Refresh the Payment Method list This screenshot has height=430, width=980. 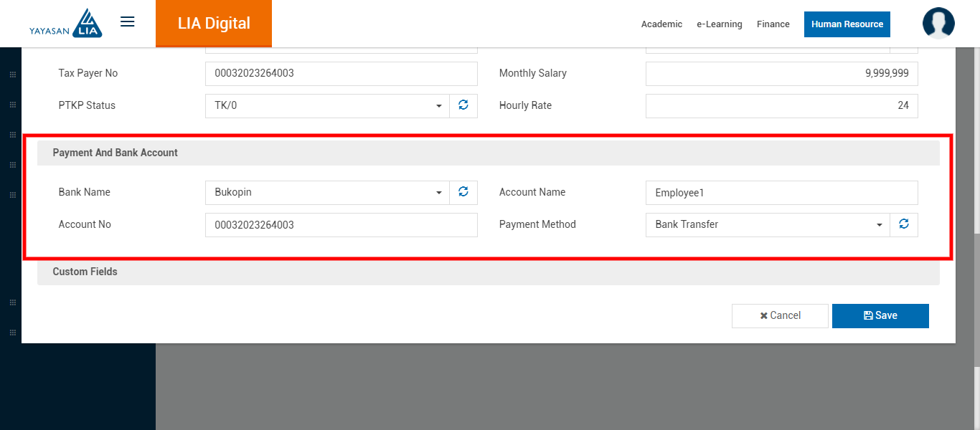coord(904,224)
